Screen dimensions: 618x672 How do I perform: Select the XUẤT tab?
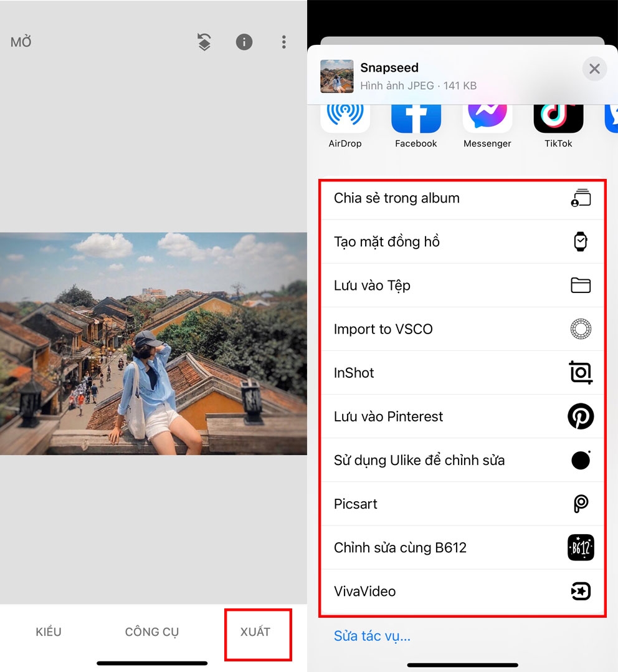257,631
